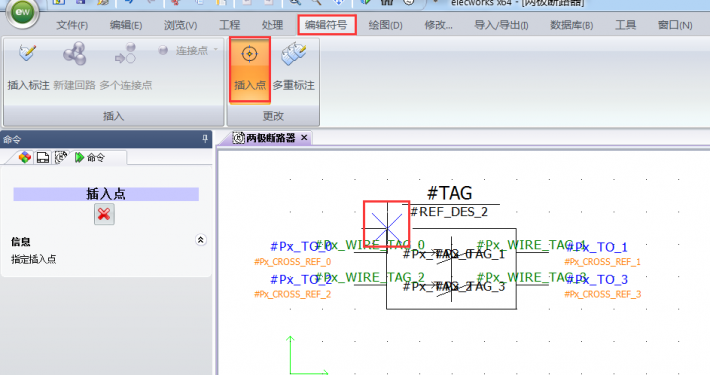Expand the 连接点 dropdown arrow
710x375 pixels.
(216, 49)
